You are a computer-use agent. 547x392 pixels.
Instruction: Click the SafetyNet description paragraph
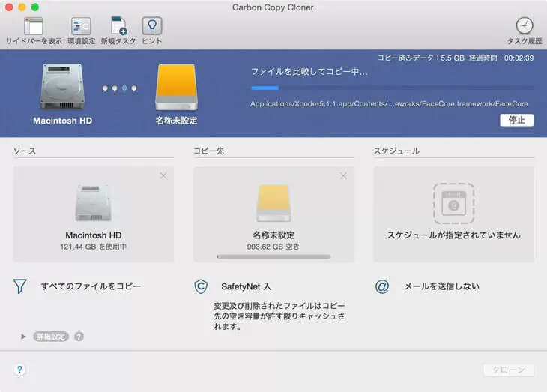coord(279,316)
